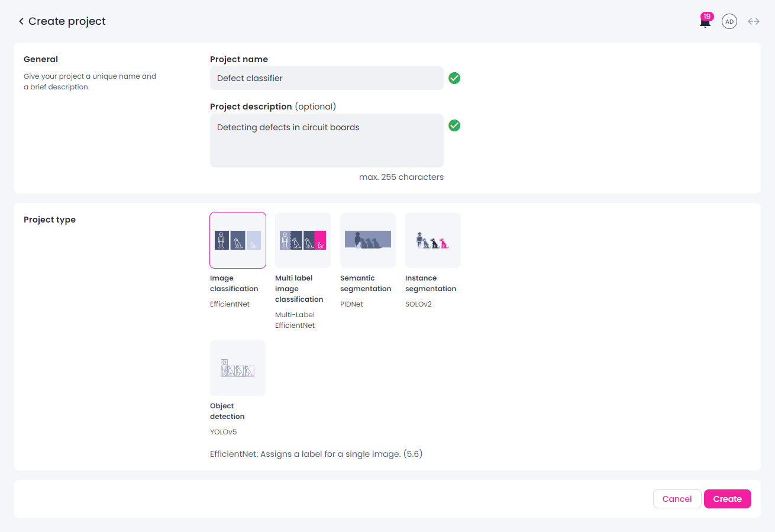This screenshot has height=532, width=775.
Task: Click the 'EfficientNet' label under Image classification
Action: coord(230,304)
